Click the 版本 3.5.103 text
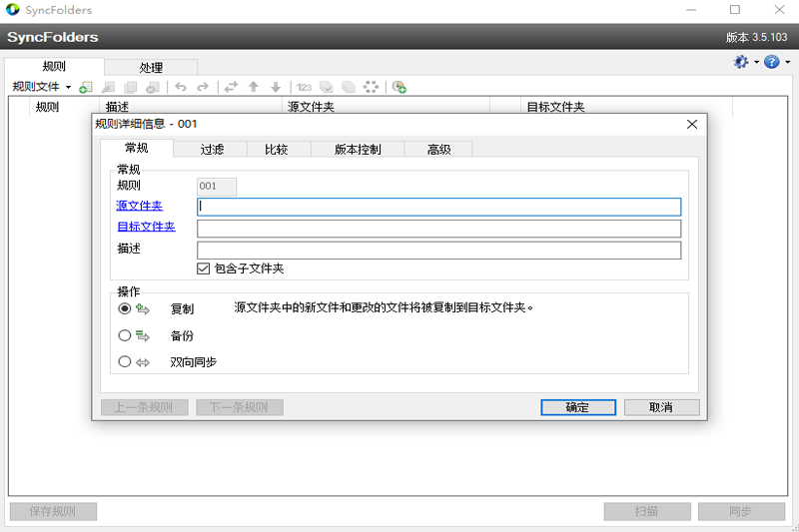This screenshot has height=532, width=799. click(x=756, y=37)
